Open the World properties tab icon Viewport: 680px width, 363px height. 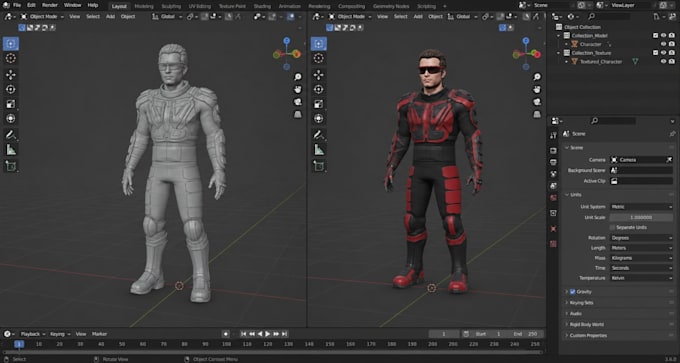[x=553, y=198]
